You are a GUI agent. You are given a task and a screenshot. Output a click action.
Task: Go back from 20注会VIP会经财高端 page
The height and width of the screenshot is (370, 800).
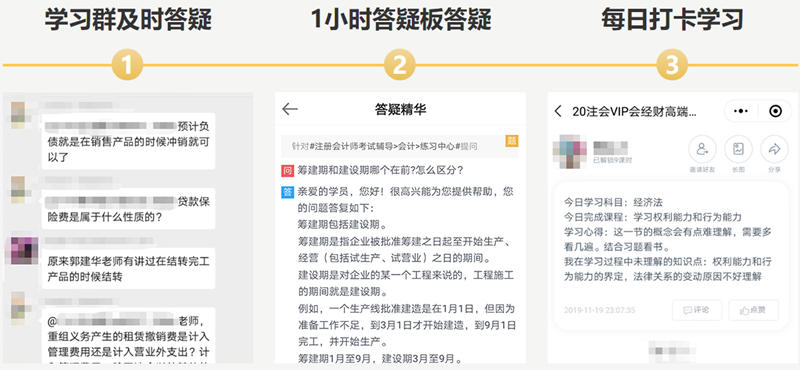click(x=558, y=111)
